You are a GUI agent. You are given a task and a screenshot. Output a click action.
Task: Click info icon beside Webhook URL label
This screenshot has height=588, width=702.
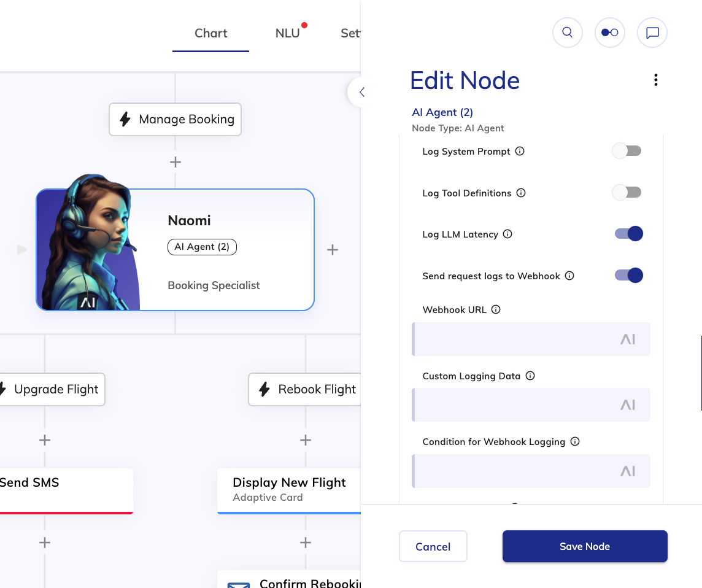click(496, 309)
